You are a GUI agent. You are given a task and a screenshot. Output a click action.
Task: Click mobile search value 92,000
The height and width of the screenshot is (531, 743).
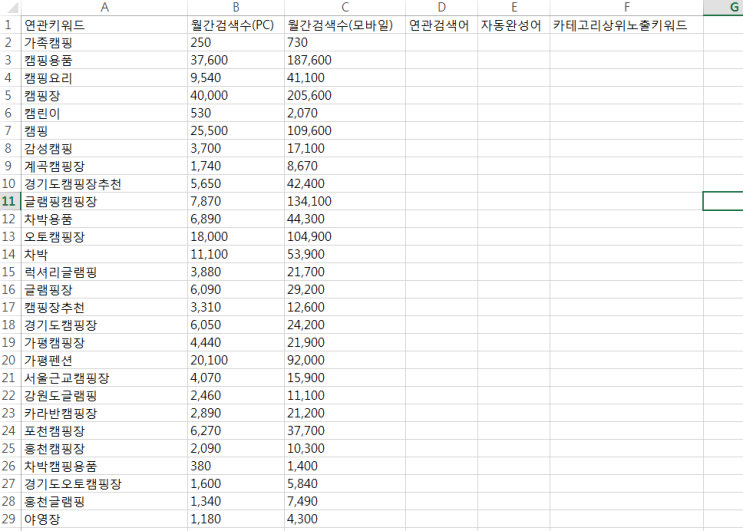(x=345, y=360)
